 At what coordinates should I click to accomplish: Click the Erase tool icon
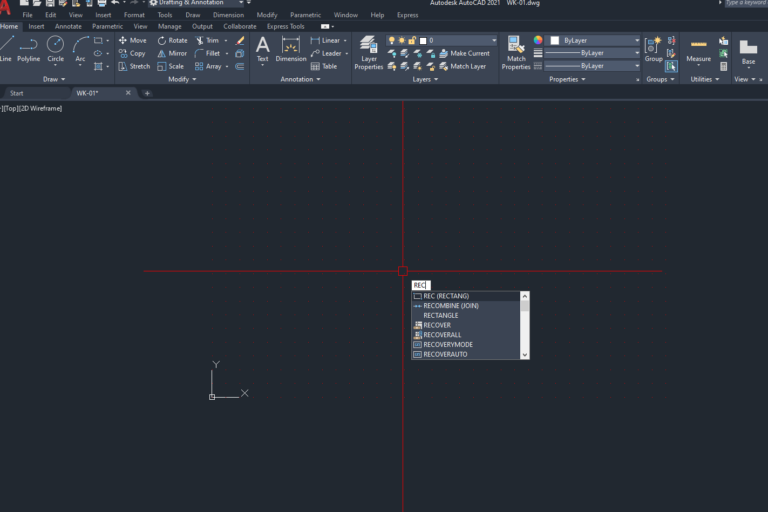point(240,40)
